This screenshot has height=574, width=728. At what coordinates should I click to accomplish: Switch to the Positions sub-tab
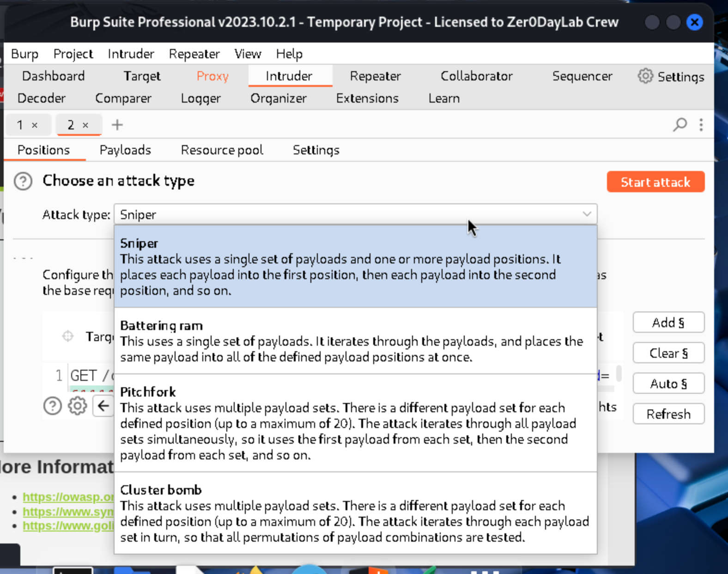tap(44, 150)
